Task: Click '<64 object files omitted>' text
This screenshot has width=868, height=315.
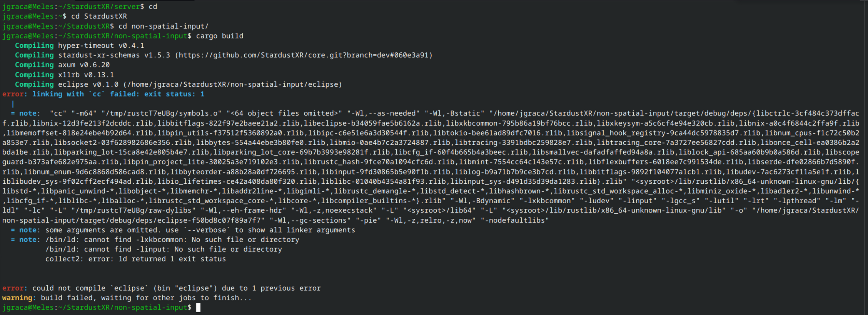Action: click(284, 113)
